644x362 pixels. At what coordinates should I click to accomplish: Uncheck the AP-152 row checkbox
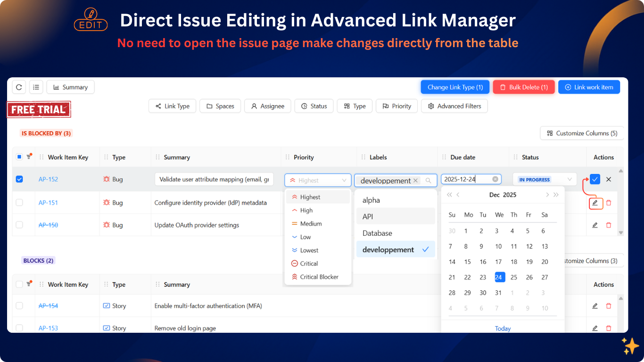(x=19, y=179)
